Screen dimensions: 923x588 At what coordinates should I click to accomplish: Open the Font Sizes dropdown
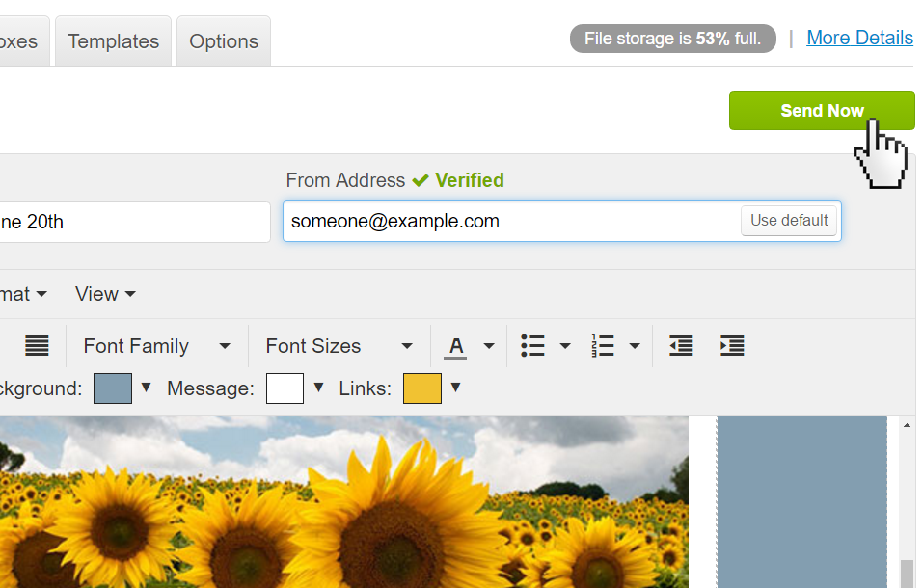point(339,346)
